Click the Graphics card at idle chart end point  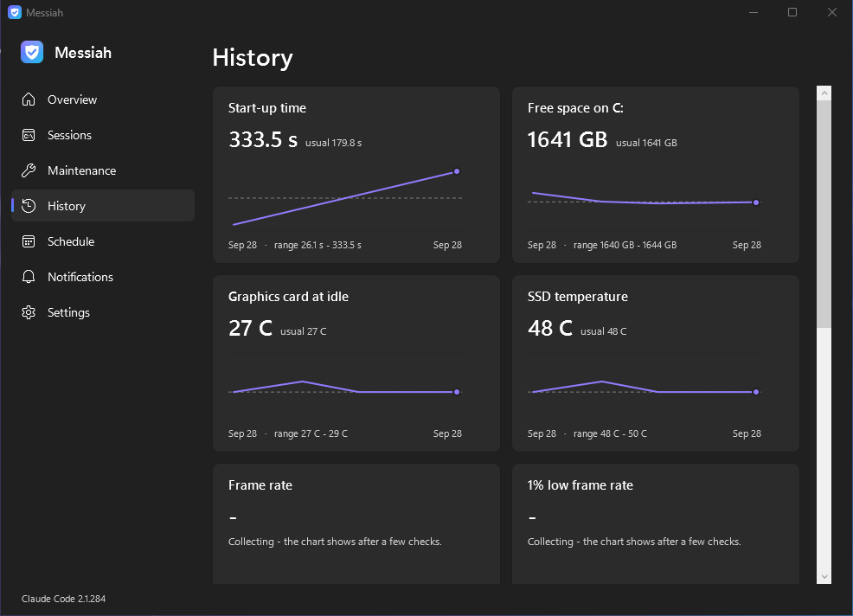coord(457,392)
